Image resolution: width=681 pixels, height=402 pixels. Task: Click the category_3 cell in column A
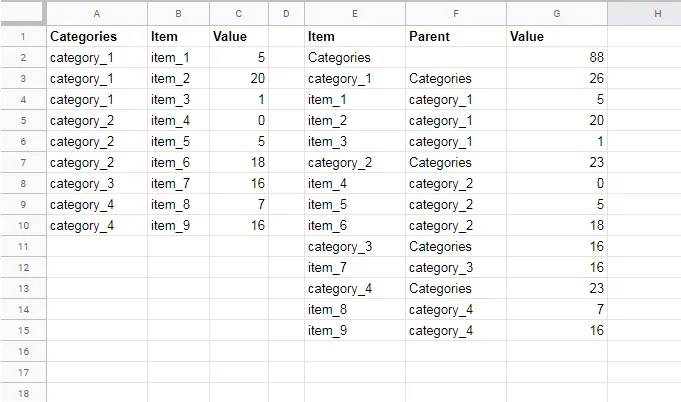[96, 183]
